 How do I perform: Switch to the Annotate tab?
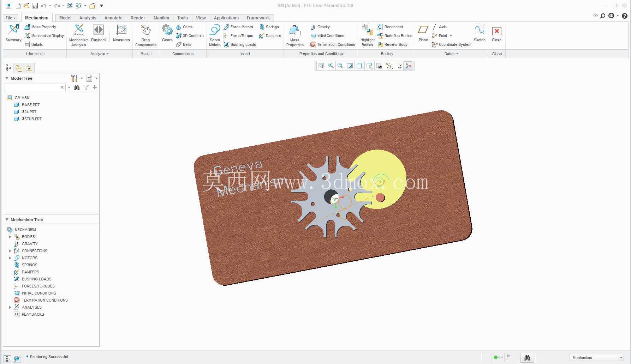pyautogui.click(x=113, y=18)
